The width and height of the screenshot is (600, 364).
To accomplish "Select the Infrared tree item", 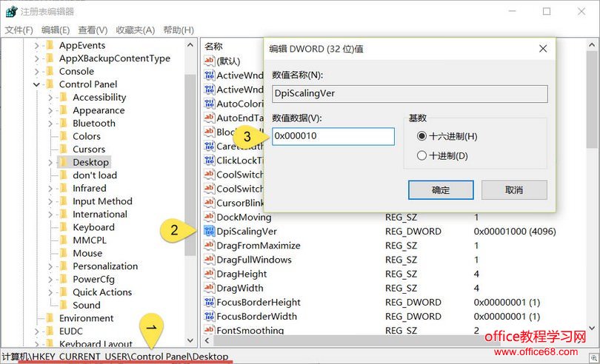I will coord(90,189).
